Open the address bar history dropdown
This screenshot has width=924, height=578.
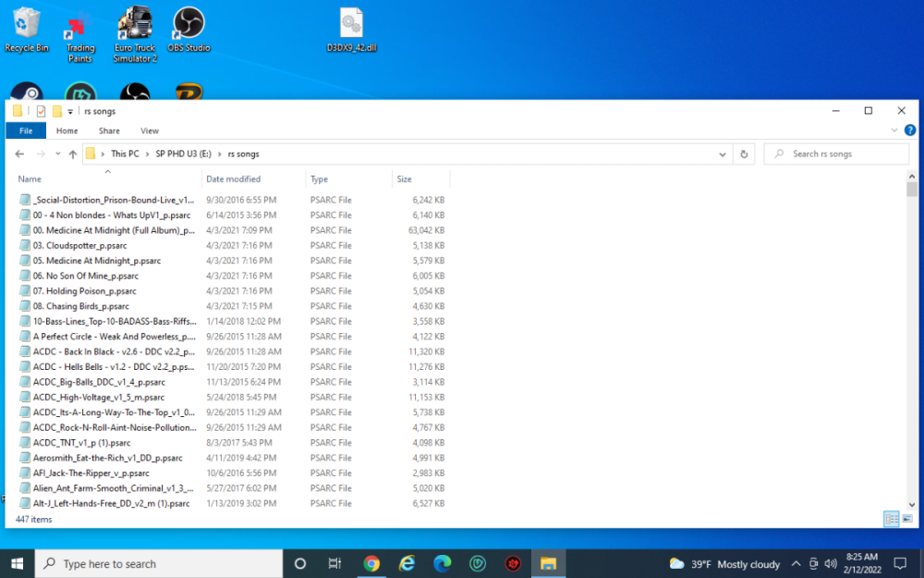(723, 154)
